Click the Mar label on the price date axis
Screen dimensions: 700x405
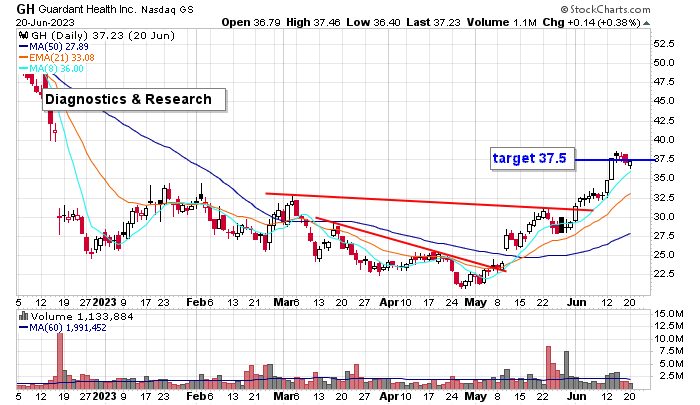pyautogui.click(x=283, y=302)
